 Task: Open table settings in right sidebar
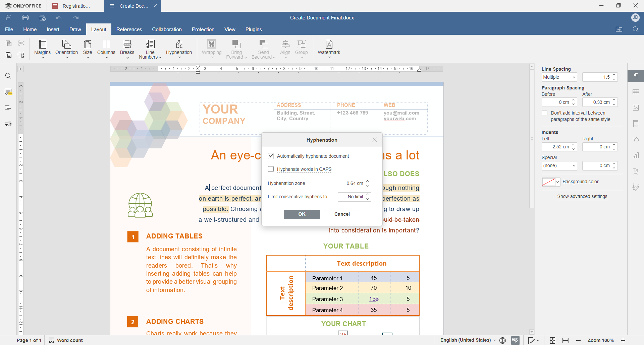(636, 92)
